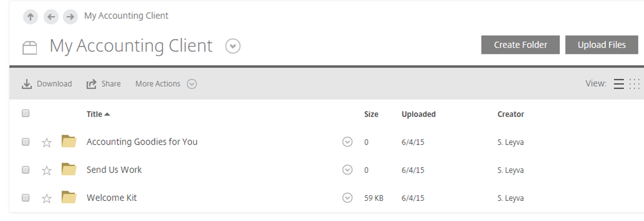The width and height of the screenshot is (644, 221).
Task: Select the Send Us Work row checkbox
Action: point(26,170)
